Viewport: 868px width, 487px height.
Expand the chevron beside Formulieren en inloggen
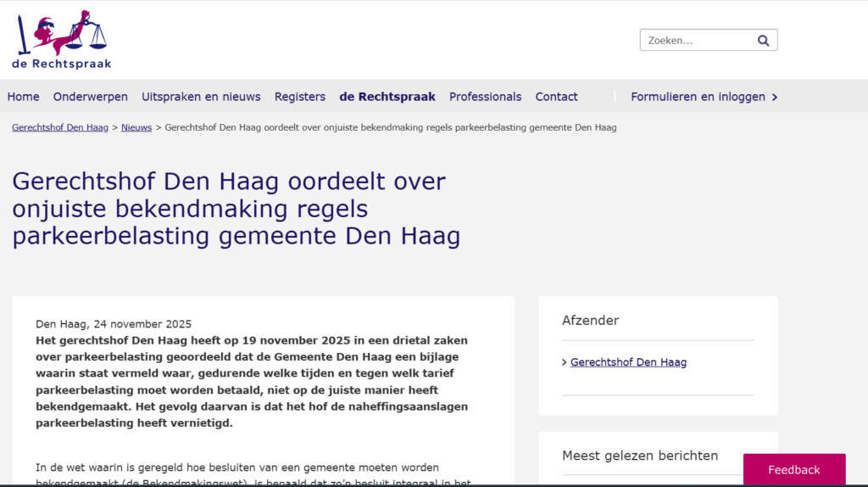click(x=775, y=97)
